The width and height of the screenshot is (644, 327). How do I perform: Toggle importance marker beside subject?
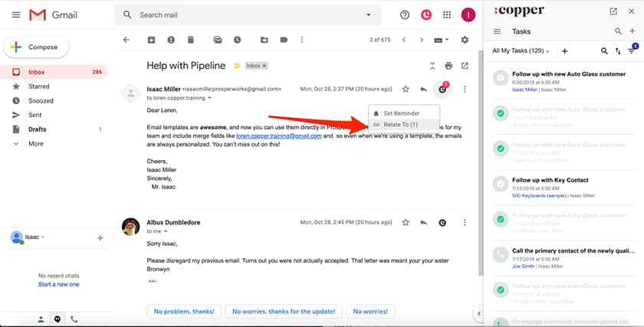click(x=237, y=66)
